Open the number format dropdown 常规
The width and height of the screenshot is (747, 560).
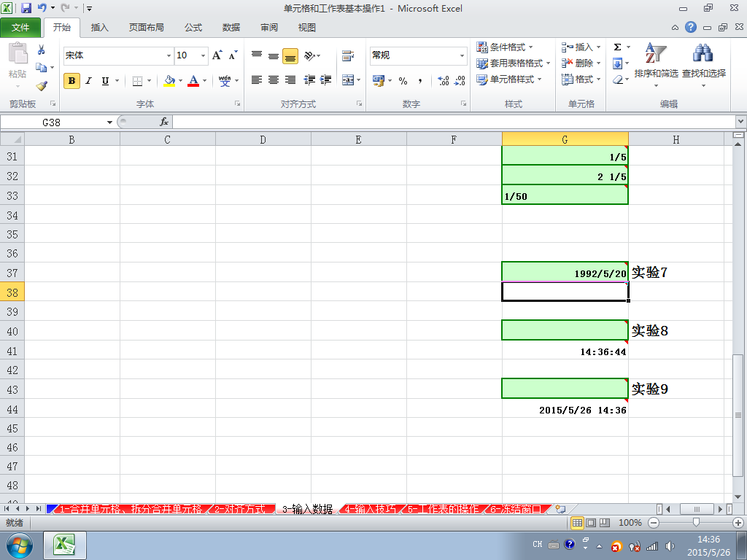point(462,55)
